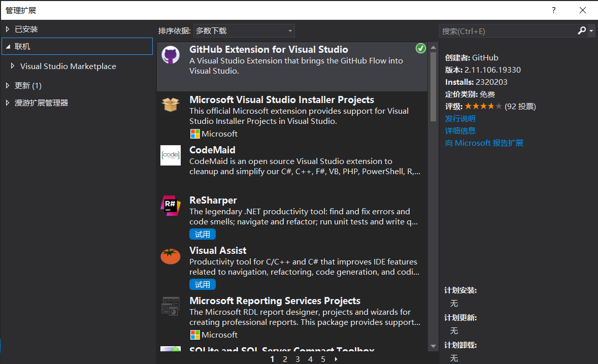This screenshot has width=598, height=364.
Task: Expand the 已安装 tree node
Action: click(x=7, y=29)
